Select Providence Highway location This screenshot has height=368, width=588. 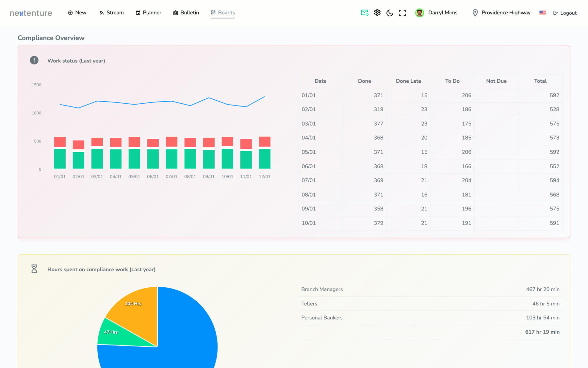(506, 13)
